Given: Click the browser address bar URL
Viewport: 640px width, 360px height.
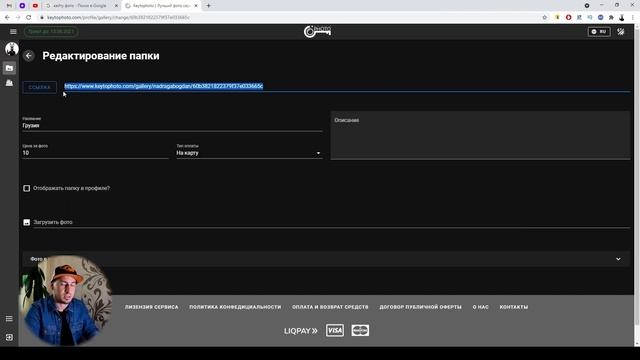Looking at the screenshot, I should tap(118, 18).
